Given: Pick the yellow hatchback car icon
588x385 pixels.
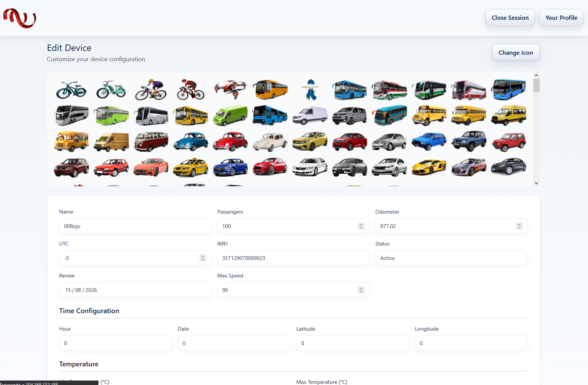Looking at the screenshot, I should click(x=310, y=141).
